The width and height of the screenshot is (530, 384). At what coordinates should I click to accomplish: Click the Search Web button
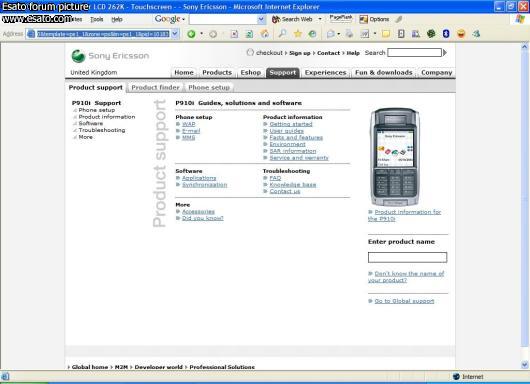[x=293, y=19]
